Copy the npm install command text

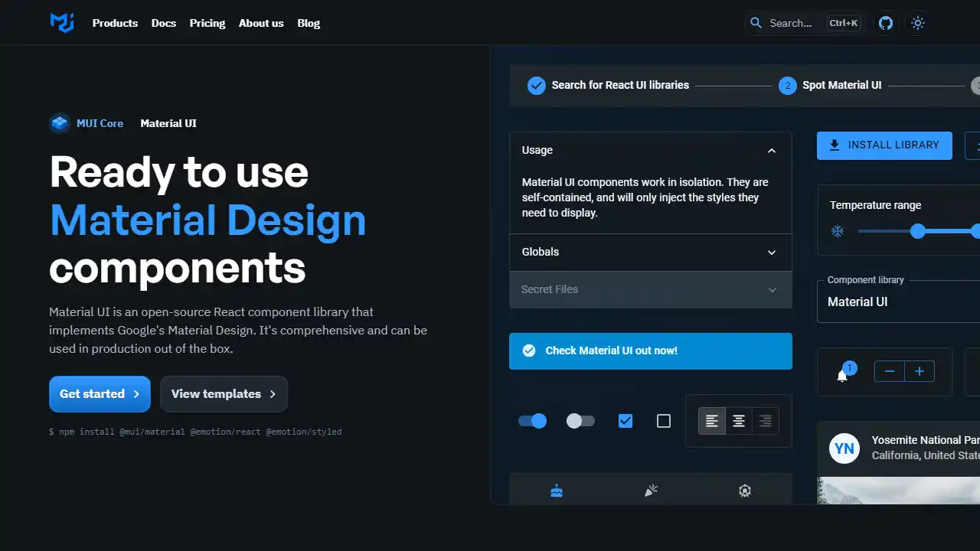[x=195, y=432]
